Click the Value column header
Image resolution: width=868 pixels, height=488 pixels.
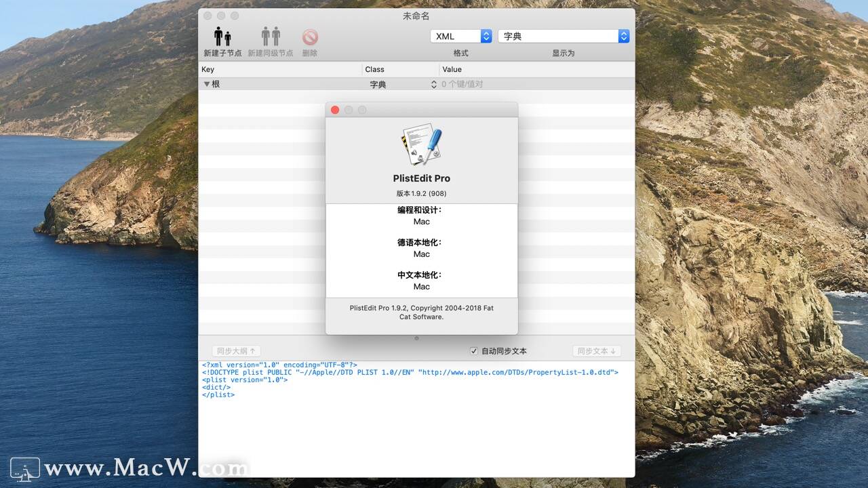click(x=537, y=69)
